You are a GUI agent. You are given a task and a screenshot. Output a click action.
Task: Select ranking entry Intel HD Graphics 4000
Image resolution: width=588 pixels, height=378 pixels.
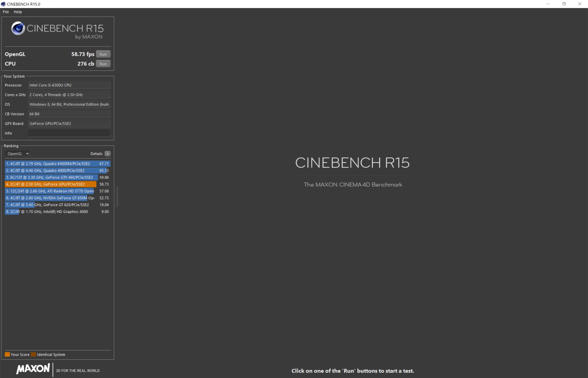coord(57,212)
